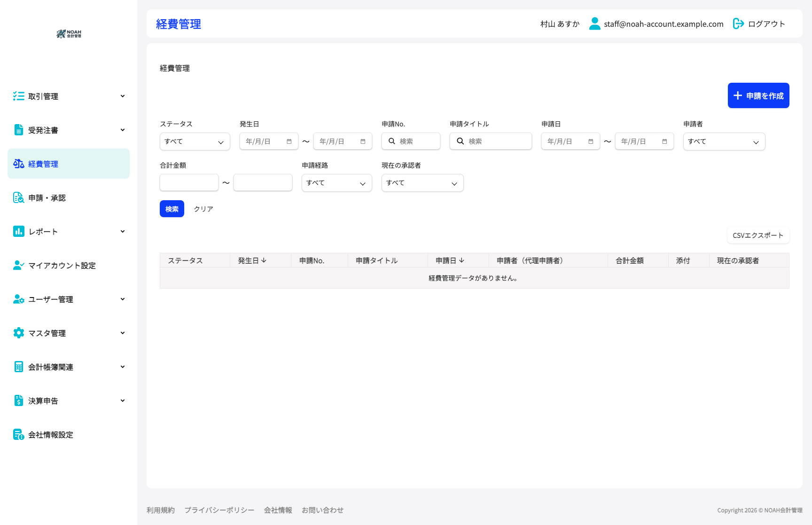Screen dimensions: 812x525
Task: Open マイアカウント設定 in the sidebar
Action: tap(69, 265)
